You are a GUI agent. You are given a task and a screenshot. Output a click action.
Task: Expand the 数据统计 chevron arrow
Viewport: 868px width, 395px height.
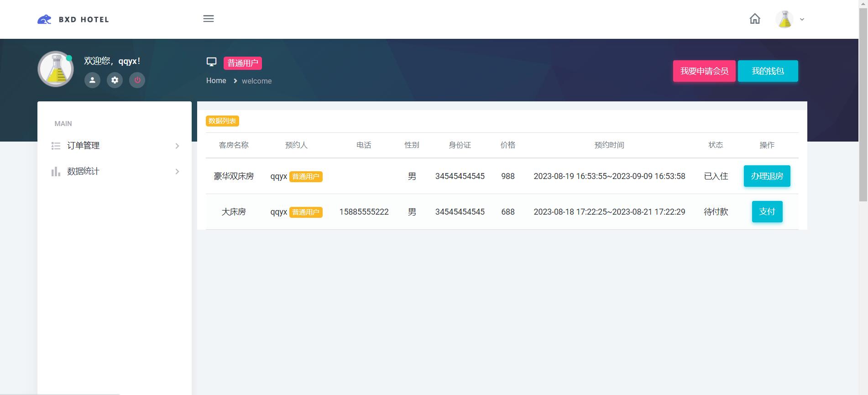pos(177,172)
